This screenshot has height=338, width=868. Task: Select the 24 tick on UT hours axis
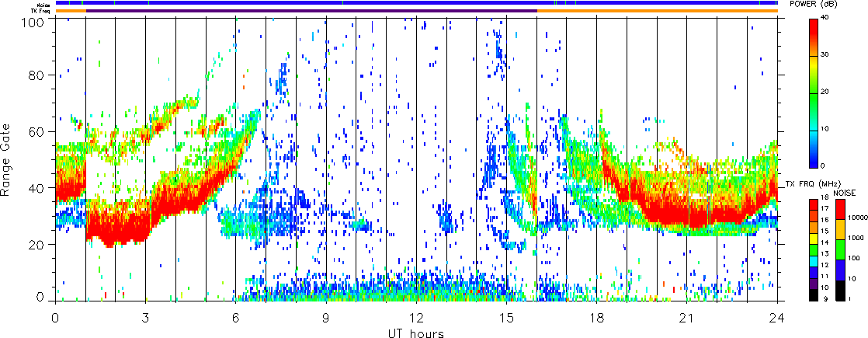pos(777,318)
